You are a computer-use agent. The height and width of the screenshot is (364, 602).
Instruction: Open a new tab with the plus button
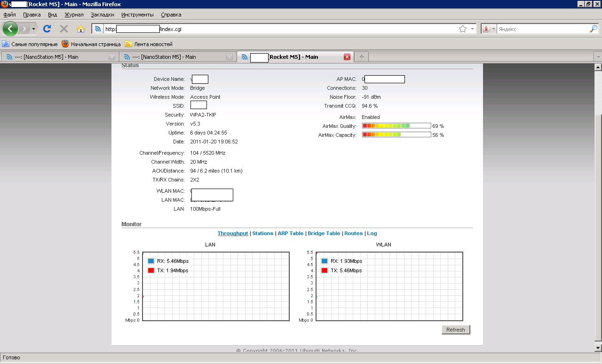point(362,57)
